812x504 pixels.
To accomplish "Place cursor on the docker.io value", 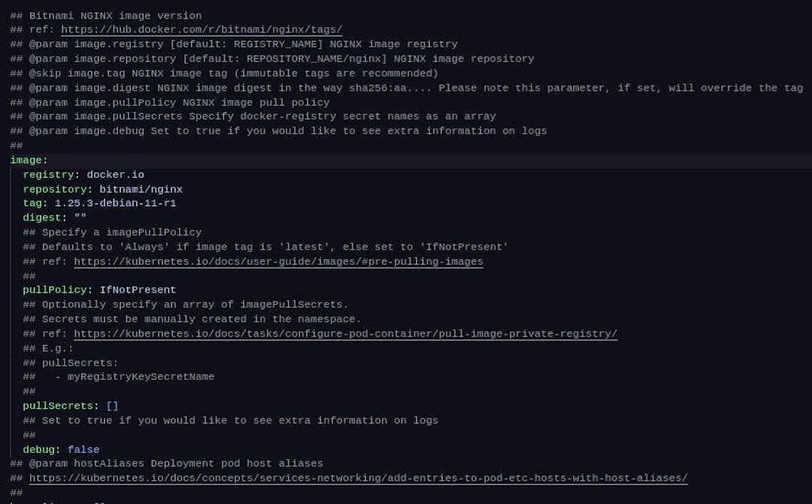I will click(115, 175).
